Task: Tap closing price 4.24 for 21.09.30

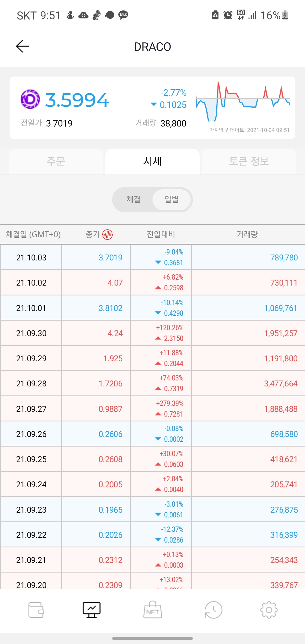Action: point(115,333)
